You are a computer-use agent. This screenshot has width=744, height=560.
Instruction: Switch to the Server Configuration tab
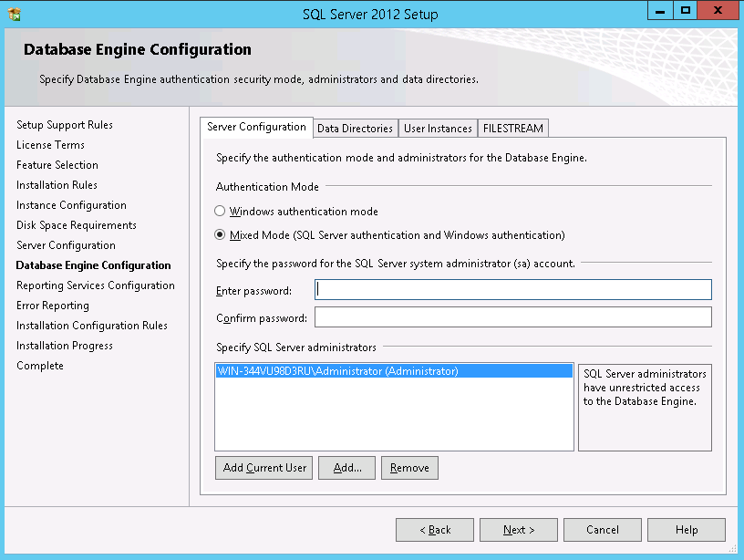pyautogui.click(x=256, y=127)
